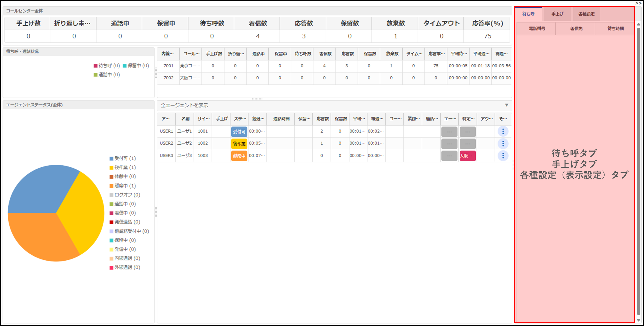
Task: Toggle the 離席中 legend entry in the pie chart
Action: coord(122,186)
